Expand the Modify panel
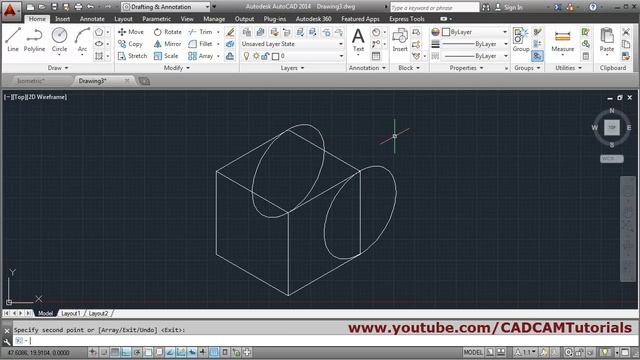640x360 pixels. pos(176,68)
